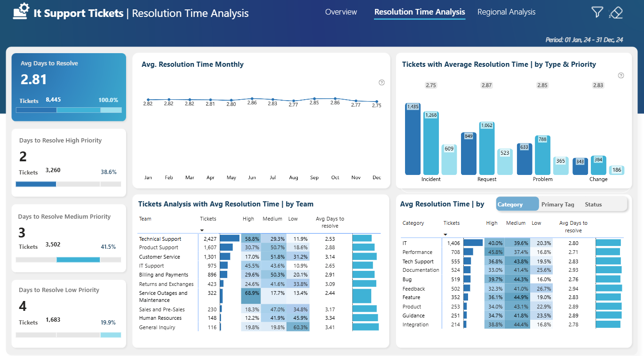Image resolution: width=644 pixels, height=356 pixels.
Task: Click the filter funnel icon
Action: 597,12
